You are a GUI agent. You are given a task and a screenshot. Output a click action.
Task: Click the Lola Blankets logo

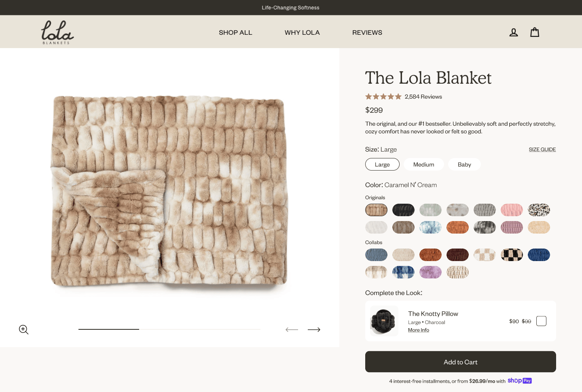[57, 32]
